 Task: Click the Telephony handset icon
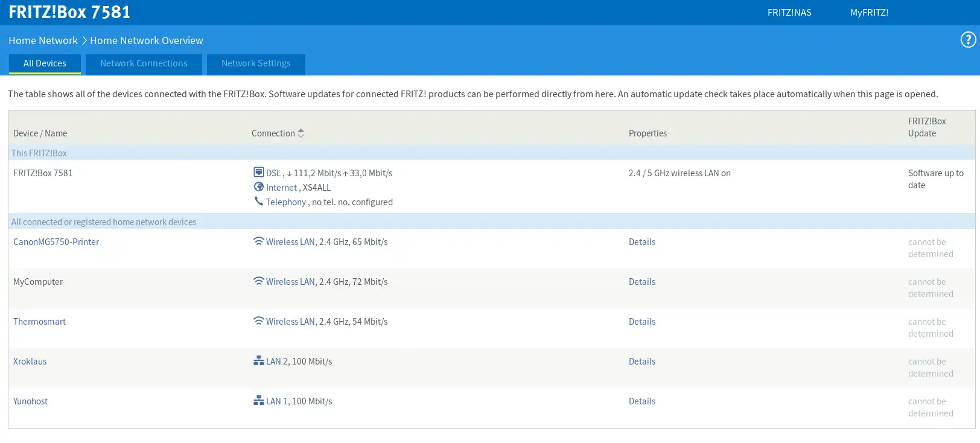[259, 202]
